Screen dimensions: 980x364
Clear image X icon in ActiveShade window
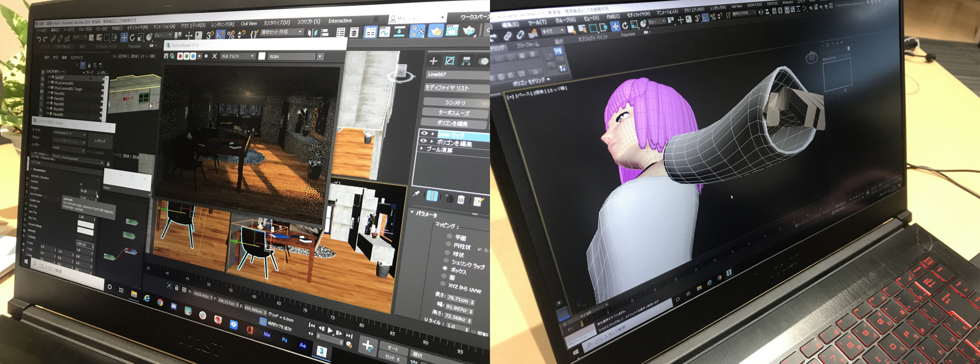214,56
